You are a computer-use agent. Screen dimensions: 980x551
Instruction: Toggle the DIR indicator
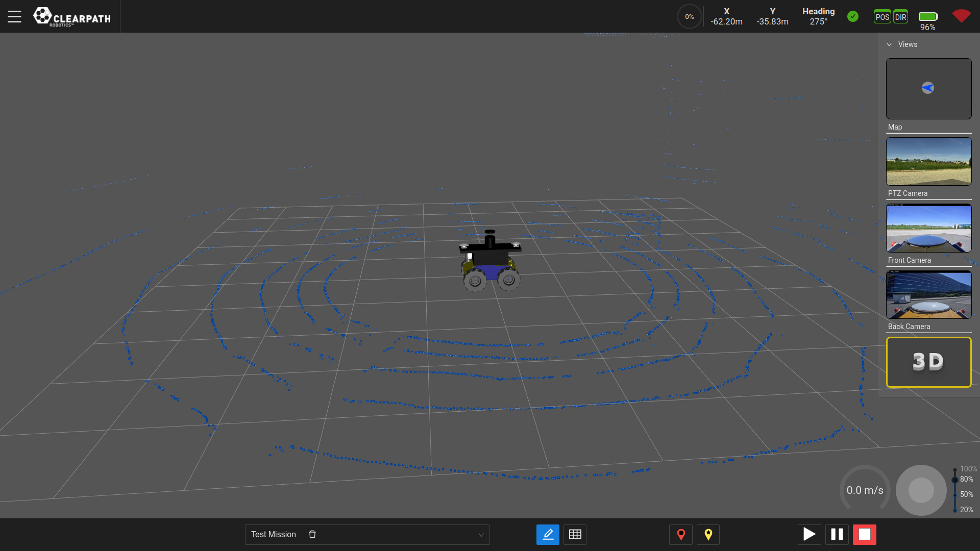click(901, 17)
